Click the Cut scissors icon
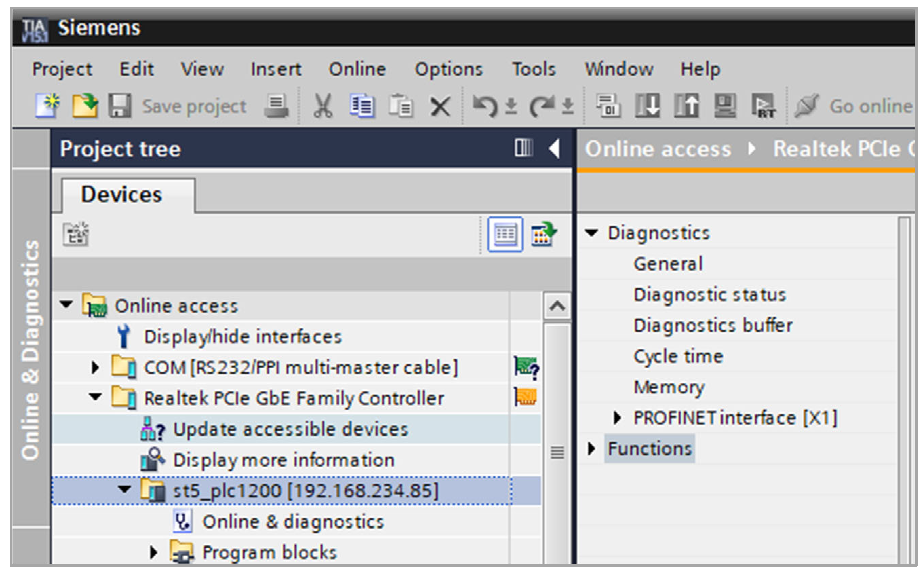 (x=323, y=106)
